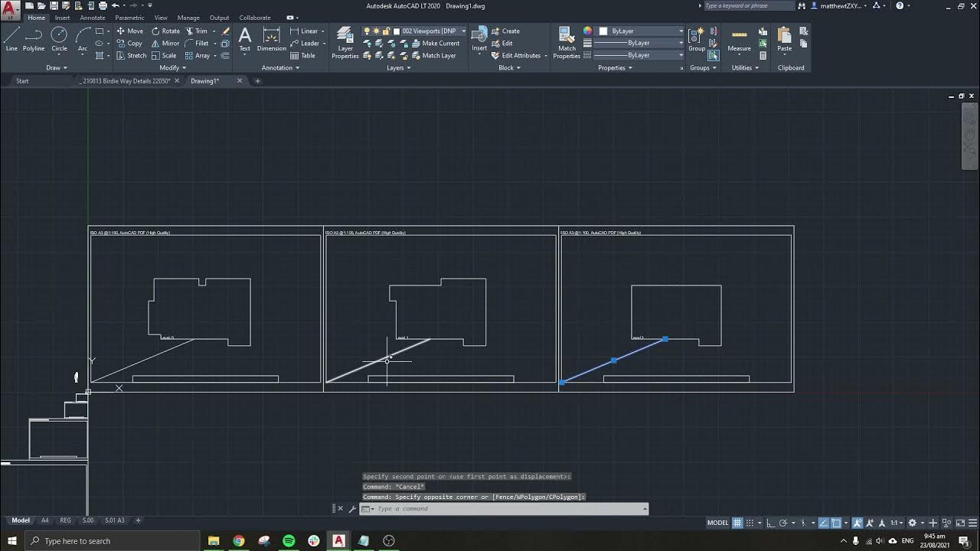
Task: Select the Polyline tool
Action: 34,39
